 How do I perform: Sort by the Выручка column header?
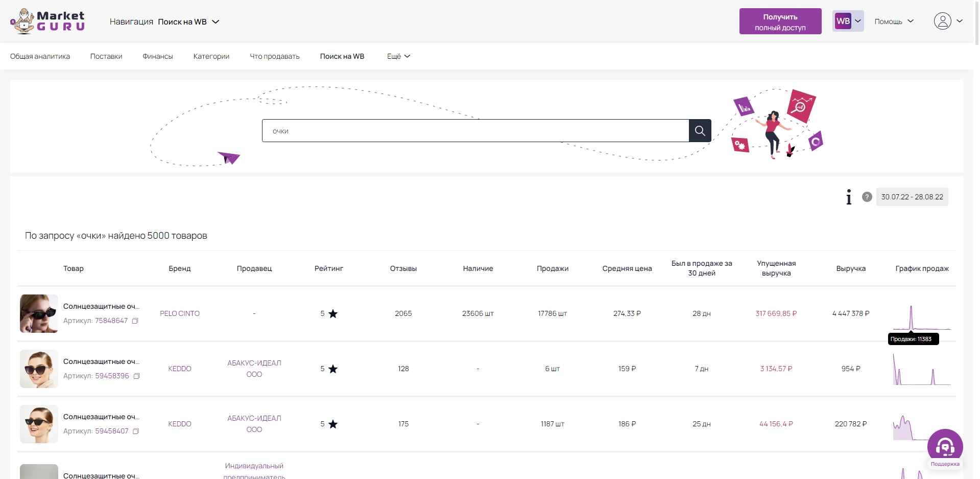[x=851, y=268]
